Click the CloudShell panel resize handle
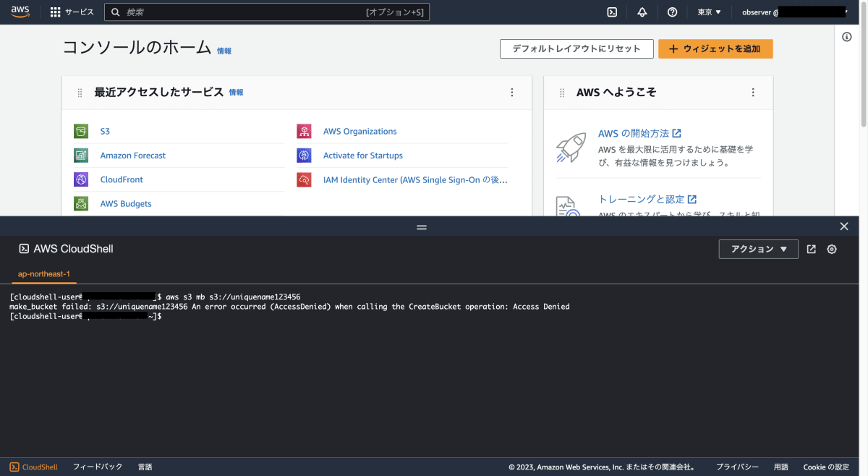 point(422,227)
